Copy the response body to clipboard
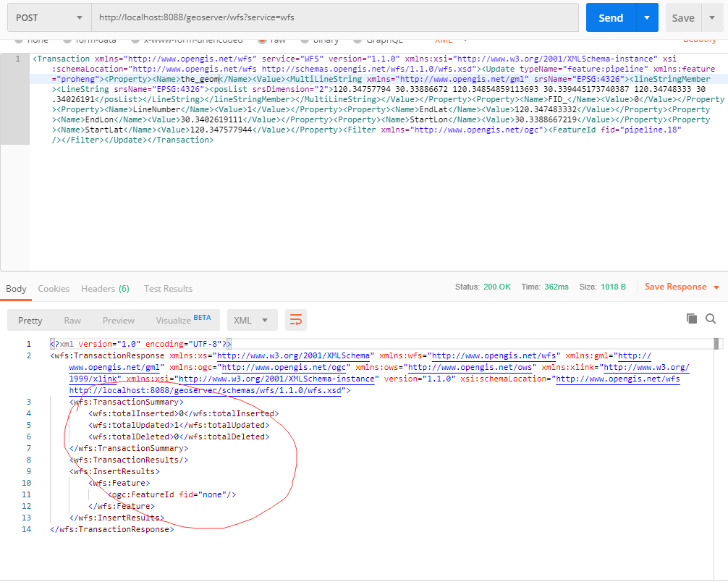728x582 pixels. pos(692,319)
